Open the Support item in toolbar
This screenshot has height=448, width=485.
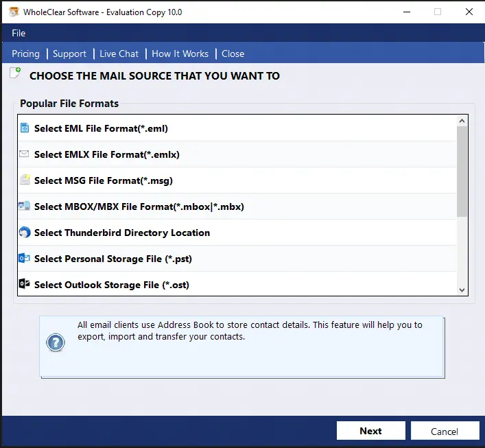pos(69,54)
